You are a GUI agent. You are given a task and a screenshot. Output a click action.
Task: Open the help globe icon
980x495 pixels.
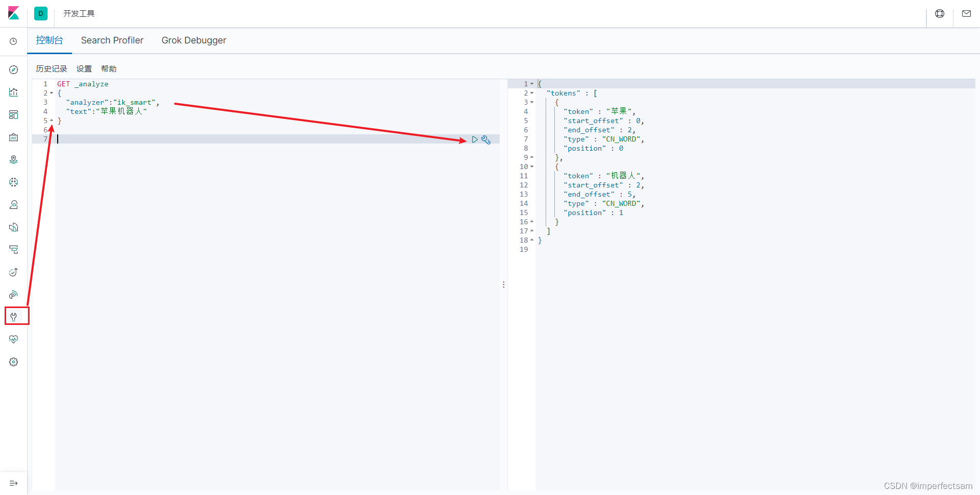pos(940,14)
